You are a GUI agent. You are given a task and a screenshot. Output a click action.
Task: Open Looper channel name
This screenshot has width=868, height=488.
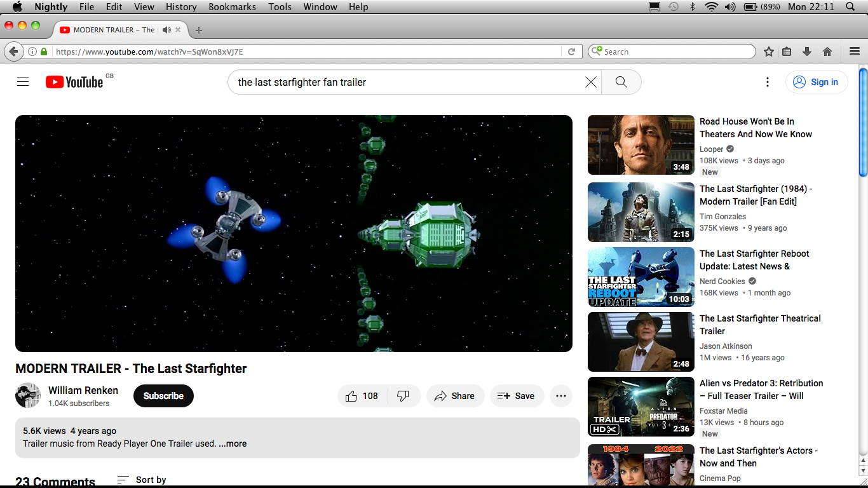coord(712,149)
